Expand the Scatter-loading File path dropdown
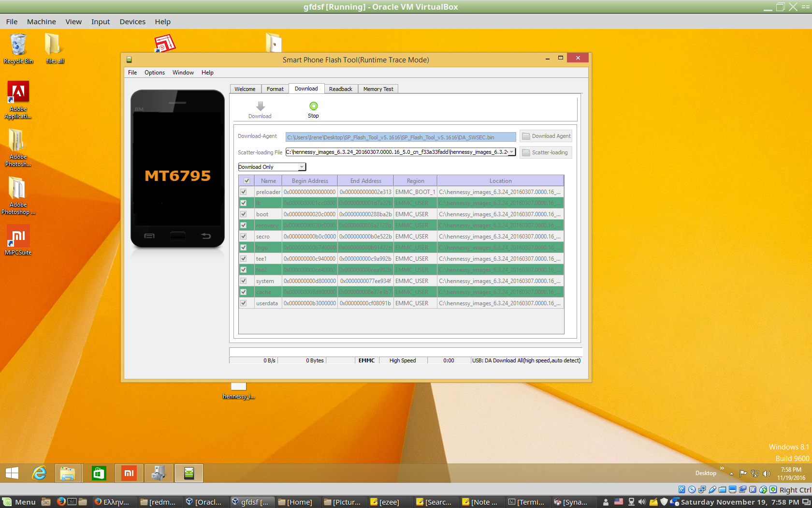Screen dimensions: 812x508 tap(511, 152)
